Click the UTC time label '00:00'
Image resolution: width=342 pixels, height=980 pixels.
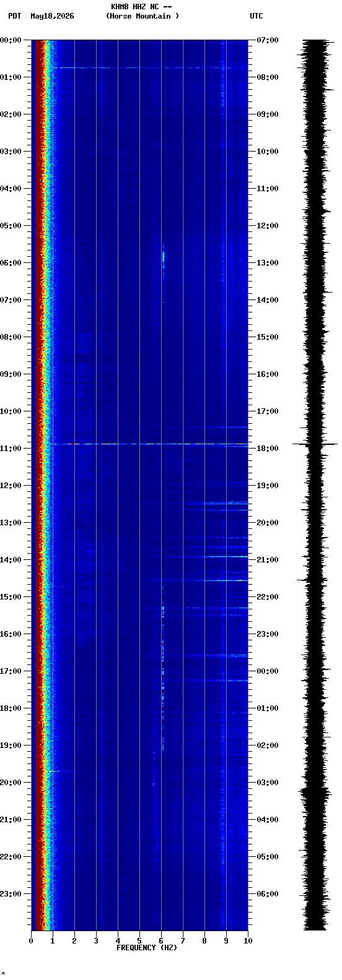pyautogui.click(x=268, y=671)
